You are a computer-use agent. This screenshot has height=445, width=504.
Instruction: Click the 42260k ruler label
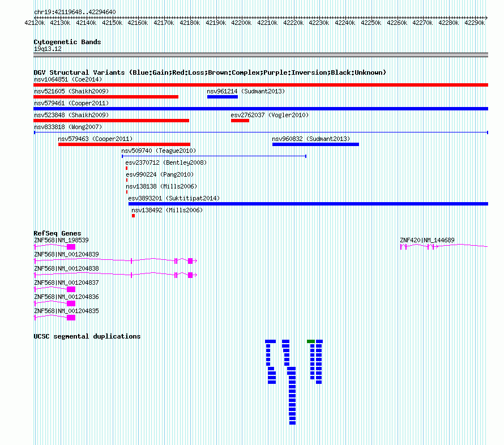[x=397, y=23]
